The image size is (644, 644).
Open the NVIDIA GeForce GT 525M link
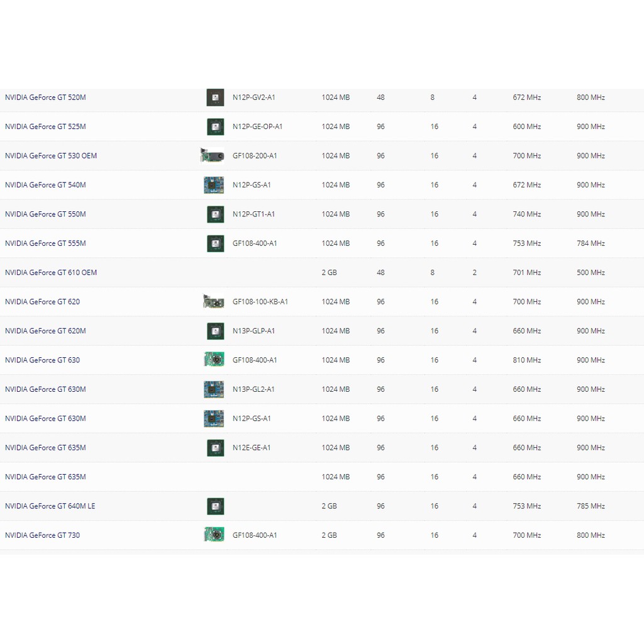[x=45, y=126]
